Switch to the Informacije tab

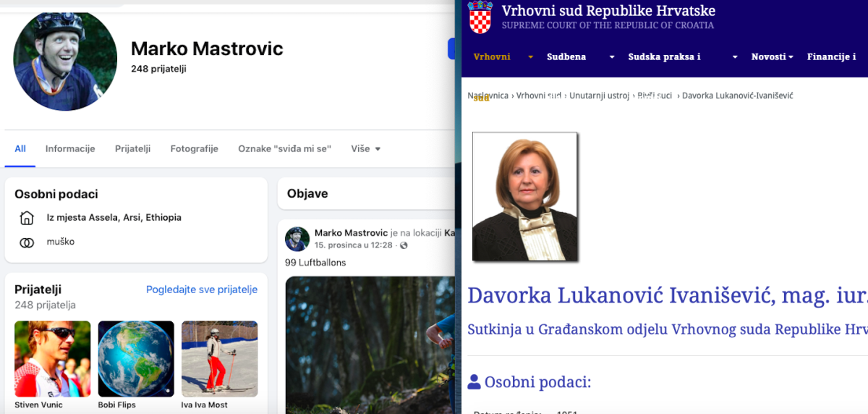point(70,149)
